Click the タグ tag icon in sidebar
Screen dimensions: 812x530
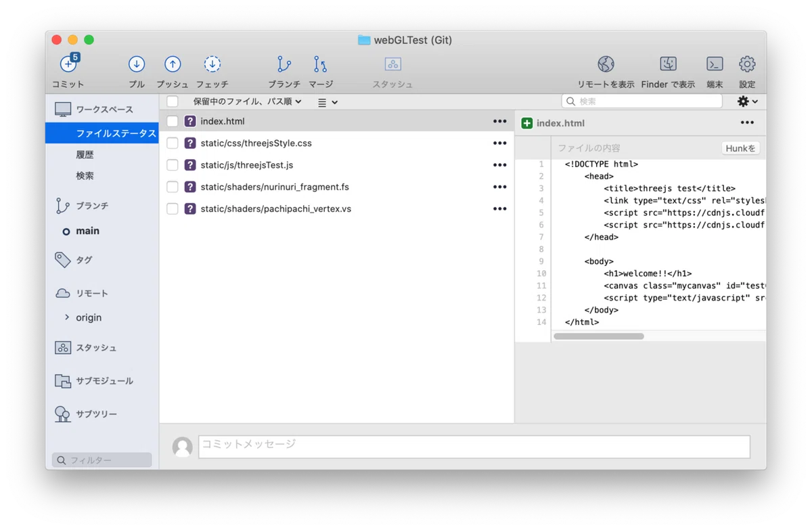click(63, 260)
